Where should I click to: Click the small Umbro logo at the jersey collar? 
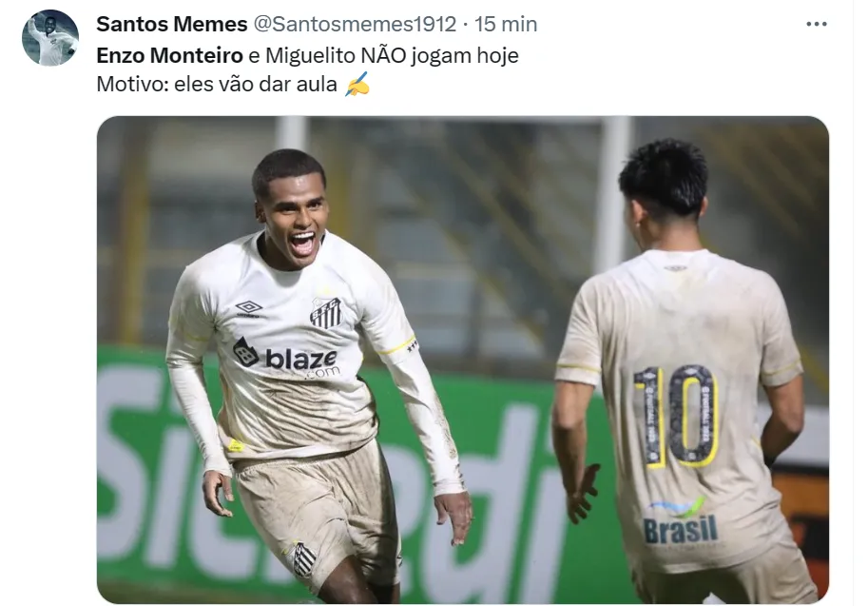tap(675, 268)
